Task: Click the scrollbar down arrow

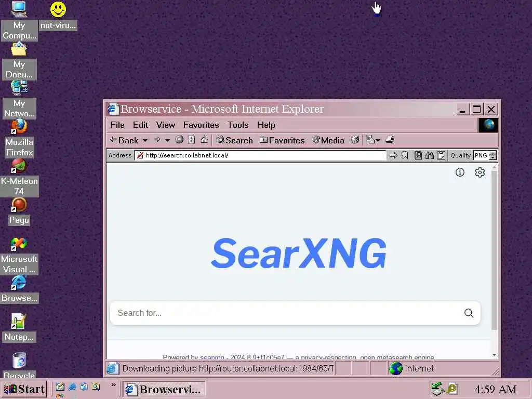Action: (x=494, y=355)
